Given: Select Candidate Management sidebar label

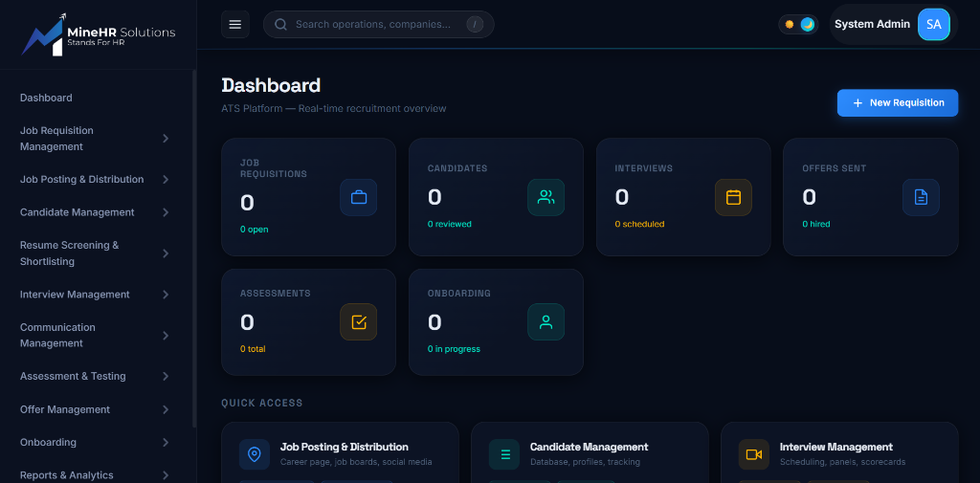Looking at the screenshot, I should (77, 212).
